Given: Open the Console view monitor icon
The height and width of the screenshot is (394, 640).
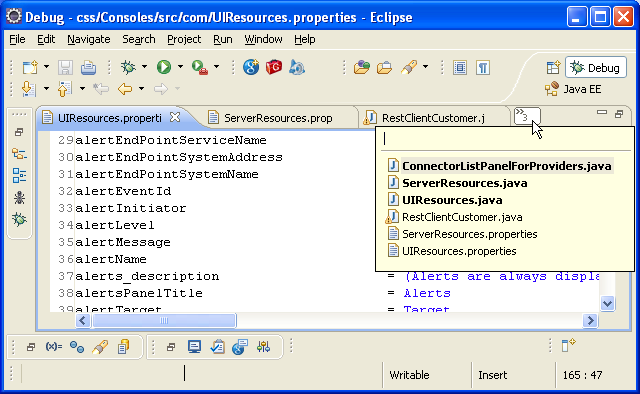Looking at the screenshot, I should 194,347.
